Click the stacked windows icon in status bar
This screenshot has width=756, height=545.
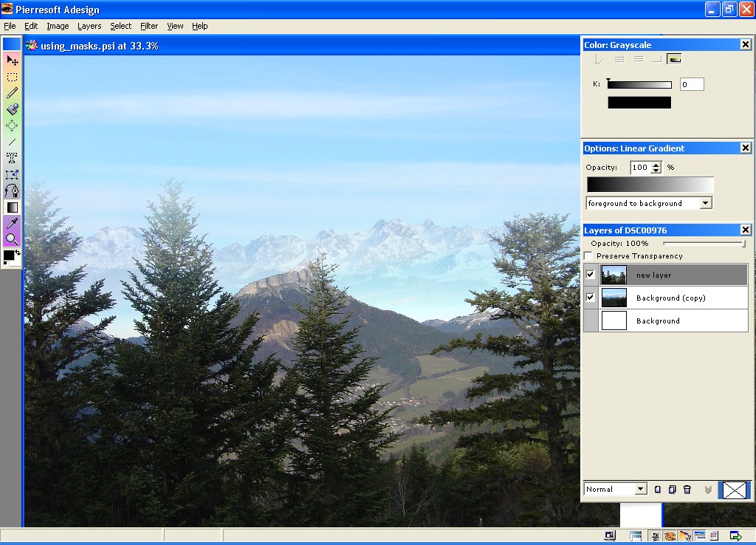636,536
